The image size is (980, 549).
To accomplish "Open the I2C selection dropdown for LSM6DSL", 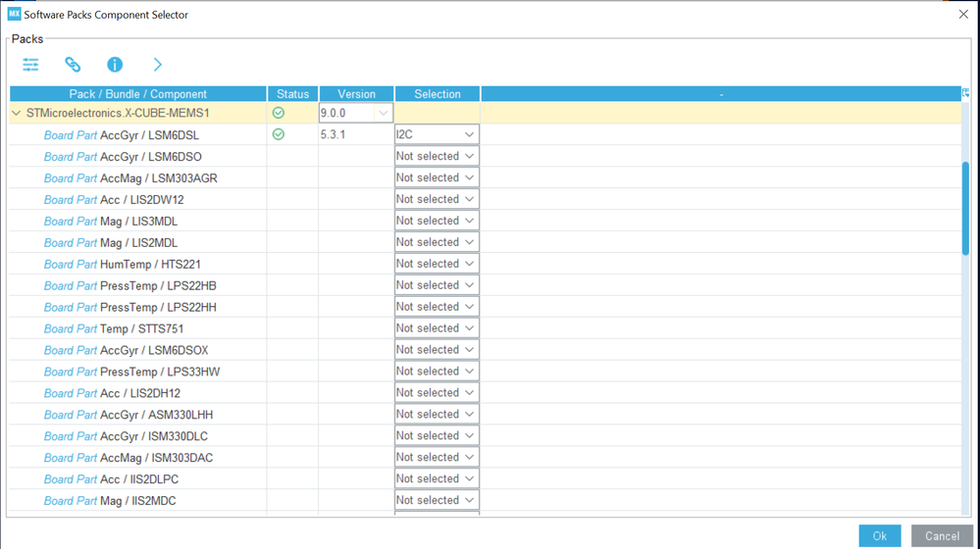I will pyautogui.click(x=437, y=134).
